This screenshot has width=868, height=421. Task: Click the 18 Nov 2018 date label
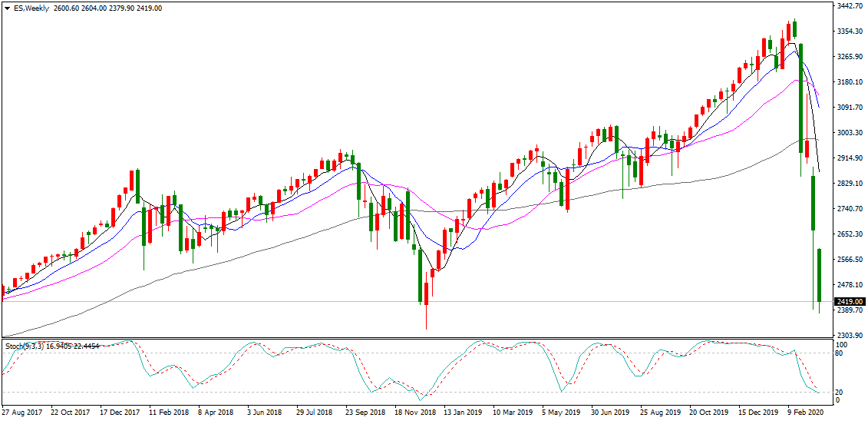pos(415,413)
